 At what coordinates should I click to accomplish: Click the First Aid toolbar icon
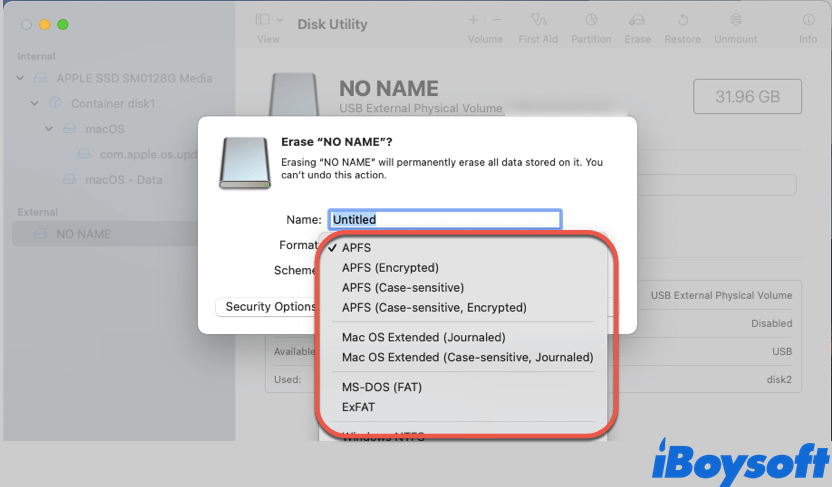pyautogui.click(x=537, y=20)
